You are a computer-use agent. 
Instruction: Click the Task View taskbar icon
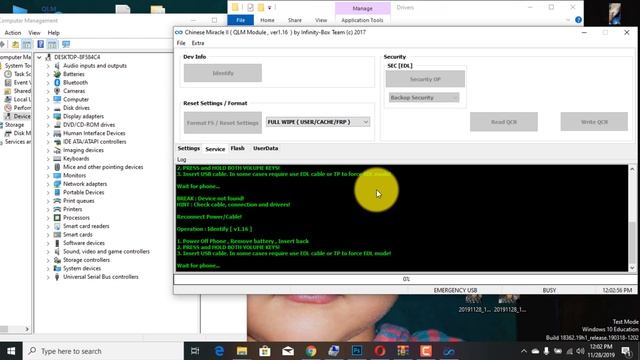pyautogui.click(x=196, y=351)
